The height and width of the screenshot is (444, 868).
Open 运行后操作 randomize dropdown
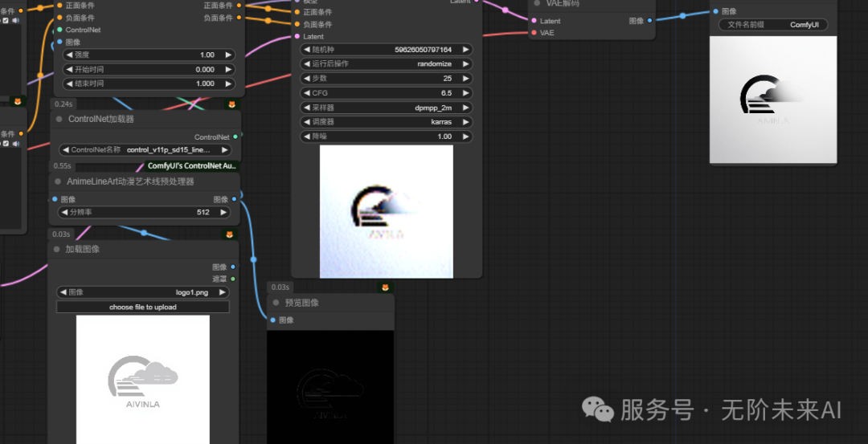point(387,64)
